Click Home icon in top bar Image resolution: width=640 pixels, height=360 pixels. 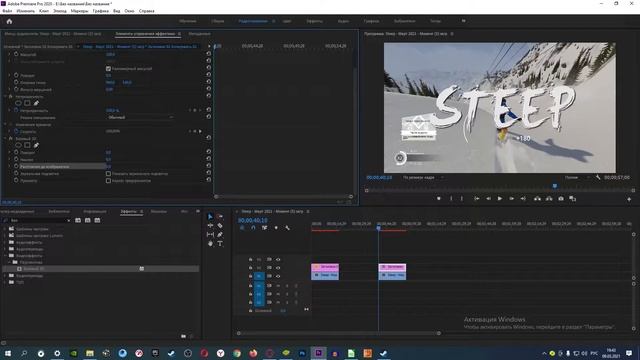click(x=9, y=21)
